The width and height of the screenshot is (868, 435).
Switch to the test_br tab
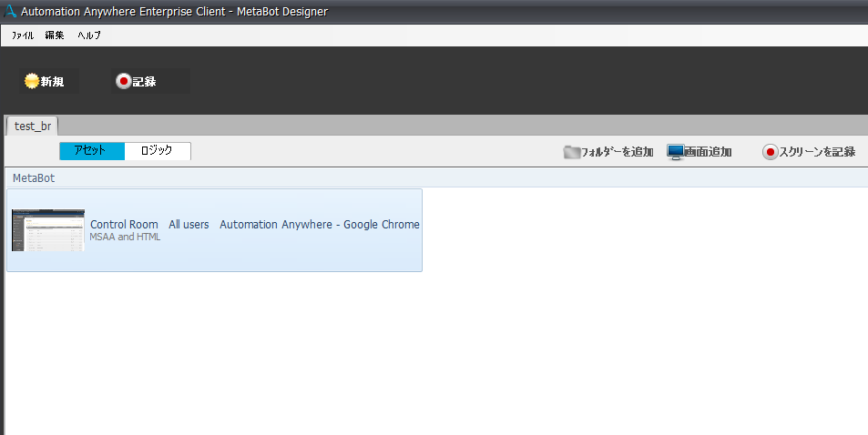tap(33, 126)
